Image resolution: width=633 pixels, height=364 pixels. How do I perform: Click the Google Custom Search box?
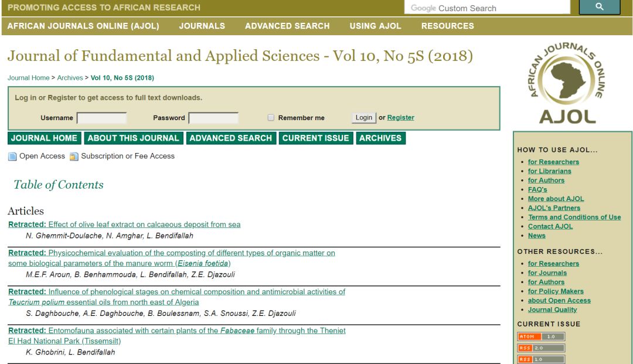486,8
